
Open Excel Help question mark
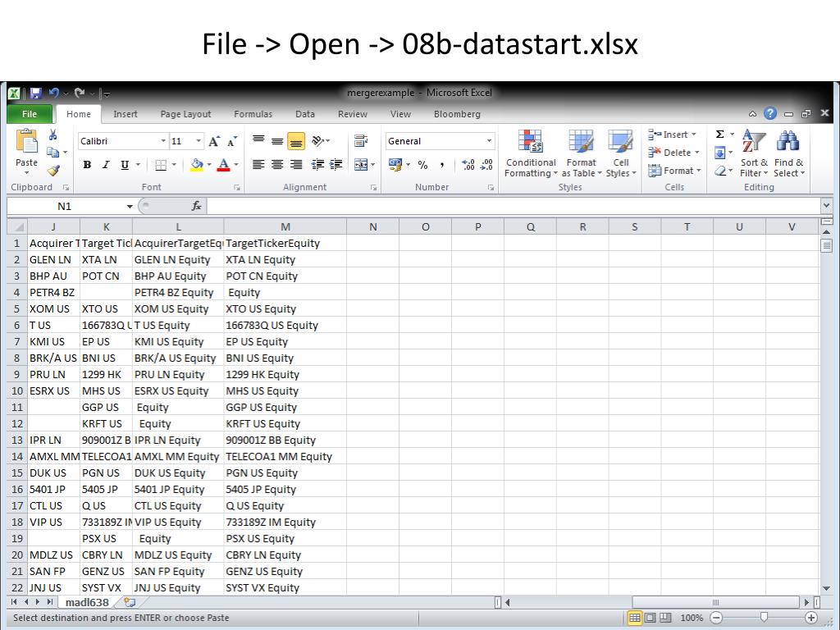tap(769, 113)
